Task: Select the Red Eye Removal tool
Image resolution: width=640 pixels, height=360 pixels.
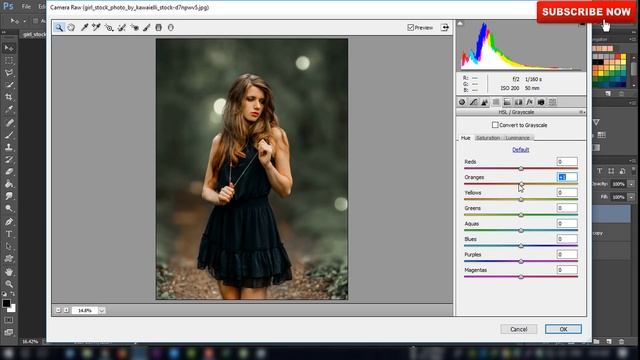Action: click(x=134, y=27)
